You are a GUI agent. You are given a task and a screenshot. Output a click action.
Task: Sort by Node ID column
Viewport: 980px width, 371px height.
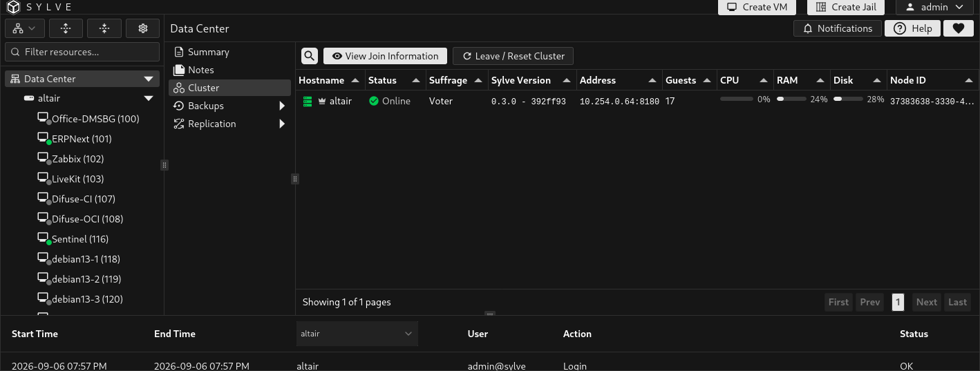pos(932,80)
